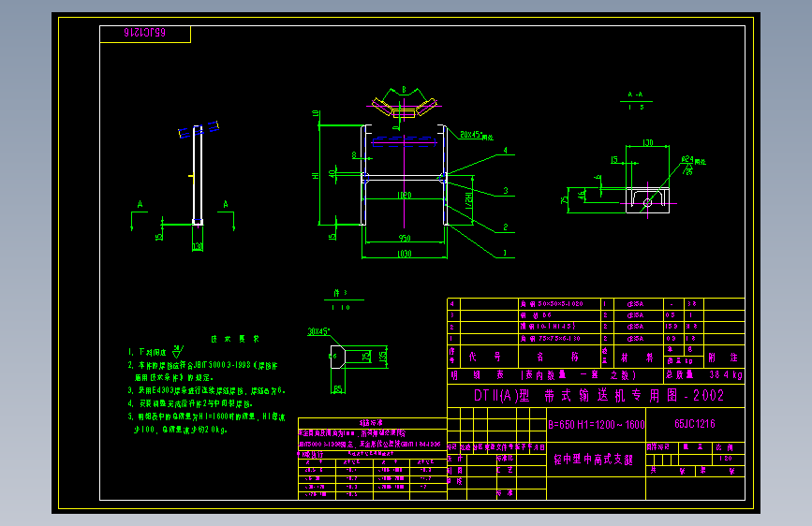Image resolution: width=812 pixels, height=526 pixels.
Task: Select the white gusset plate outline in the part 3 detail
Action: (x=338, y=357)
